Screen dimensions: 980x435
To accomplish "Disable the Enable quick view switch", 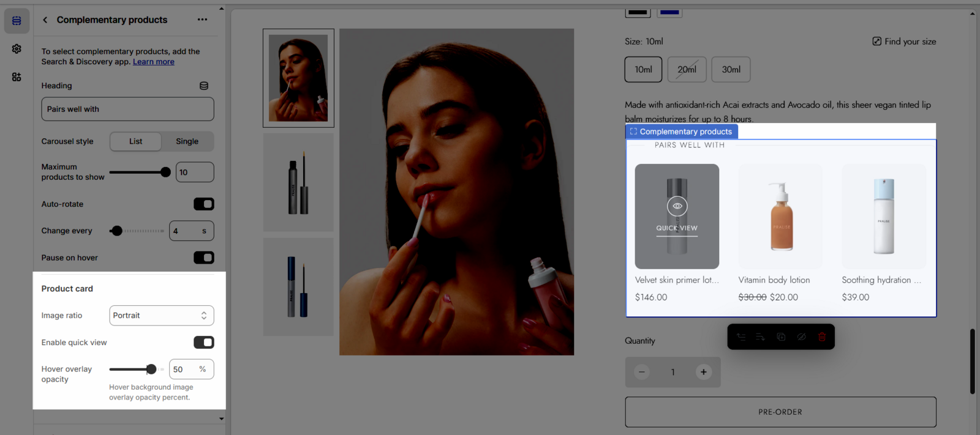I will (203, 343).
